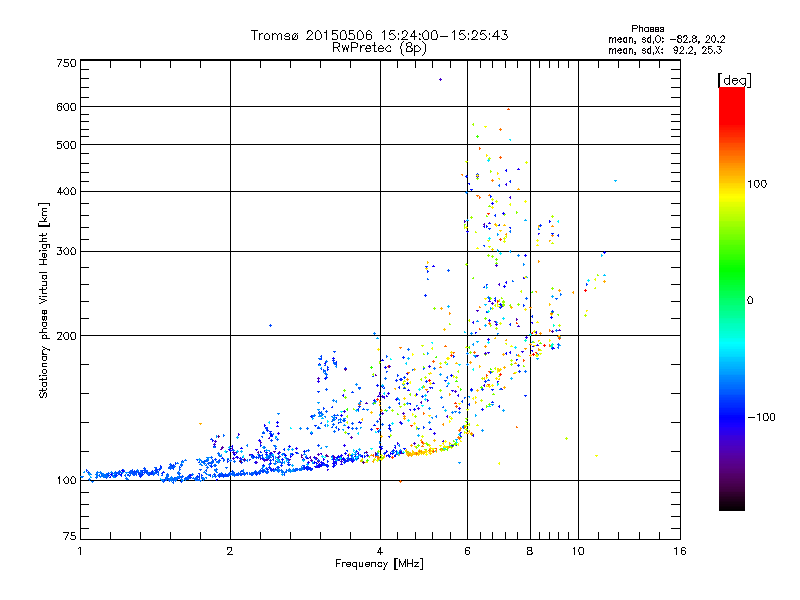This screenshot has width=800, height=600.
Task: Click the subtitle 'RwPretec (8p)'
Action: point(379,48)
